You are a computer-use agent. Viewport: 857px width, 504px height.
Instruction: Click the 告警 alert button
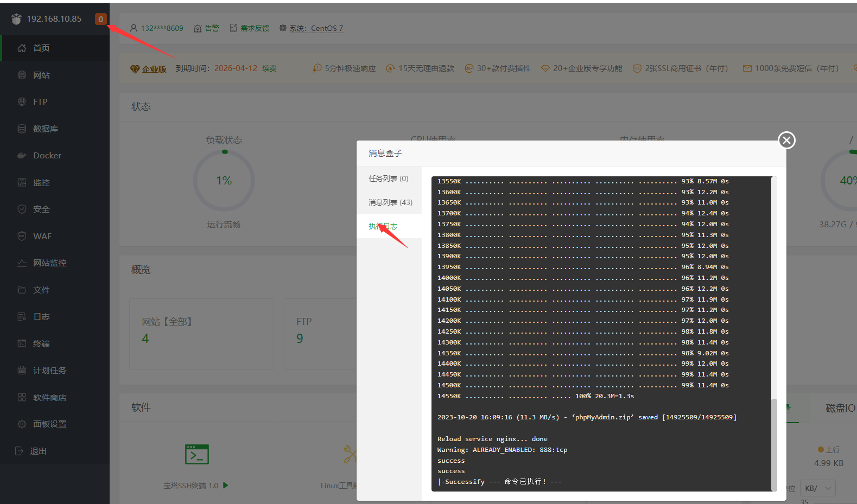[207, 28]
